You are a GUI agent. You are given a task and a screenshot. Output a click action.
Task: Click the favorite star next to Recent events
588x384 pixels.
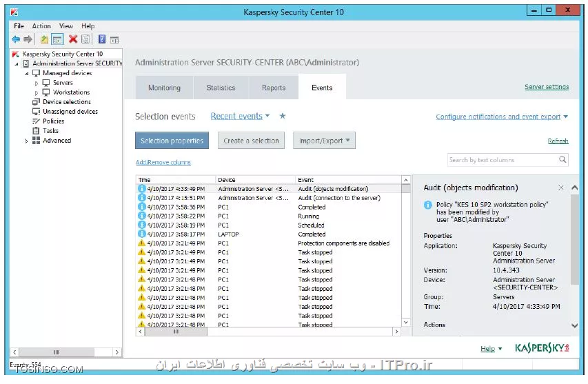click(x=283, y=116)
